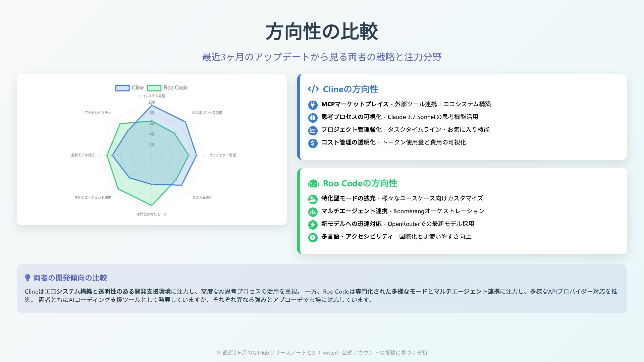Click the lightbulb icon beside 両者の開発傾向の比較
644x362 pixels.
[28, 278]
